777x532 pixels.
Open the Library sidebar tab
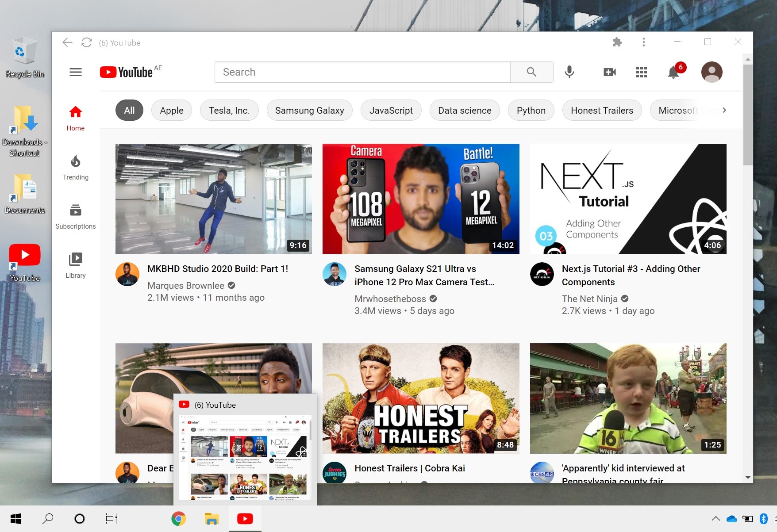coord(76,265)
